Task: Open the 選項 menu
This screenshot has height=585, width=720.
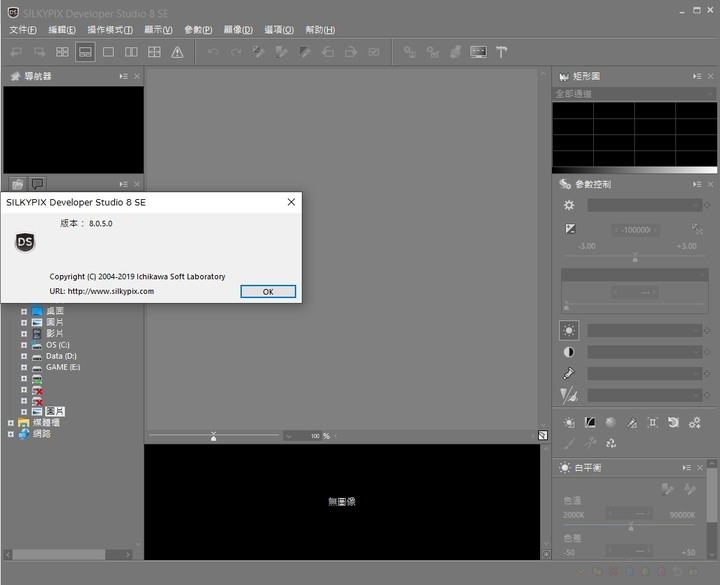Action: [x=279, y=30]
